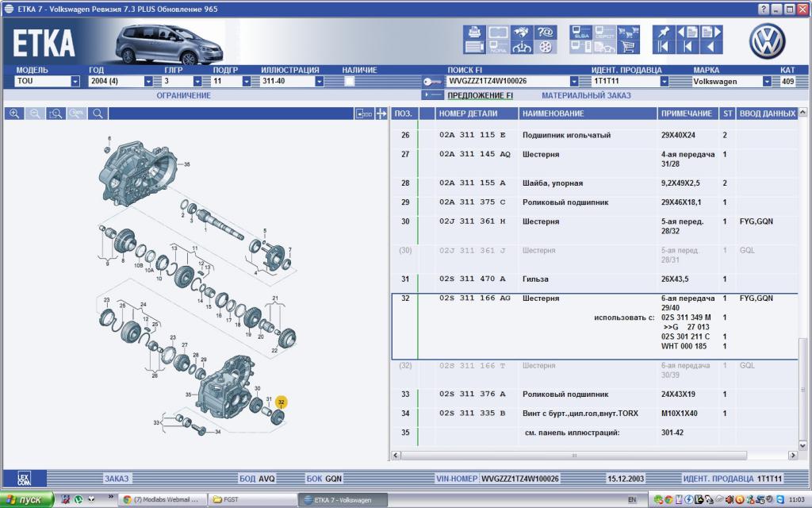812x508 pixels.
Task: Click the ПРИМЕЧАНИЕ column header
Action: (x=687, y=114)
